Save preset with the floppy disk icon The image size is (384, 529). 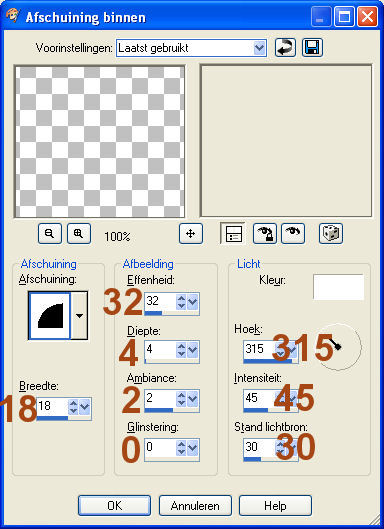coord(312,48)
